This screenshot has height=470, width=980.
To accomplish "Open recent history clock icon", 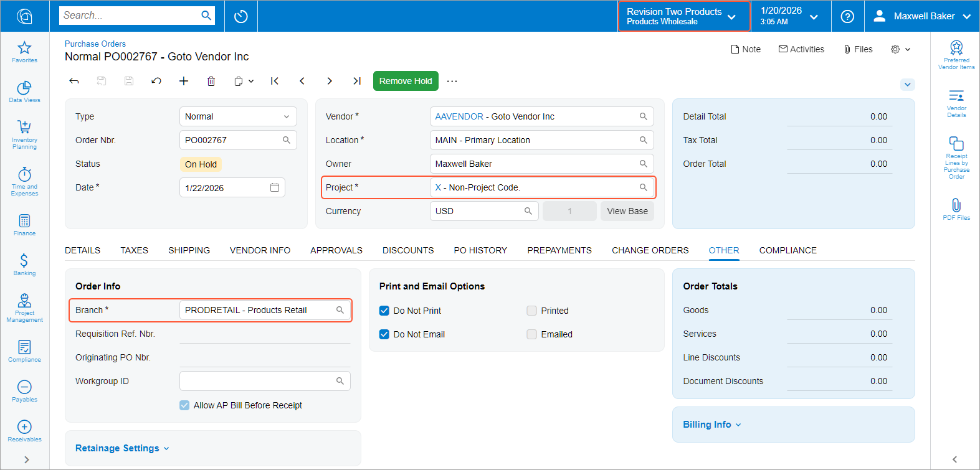I will point(241,16).
